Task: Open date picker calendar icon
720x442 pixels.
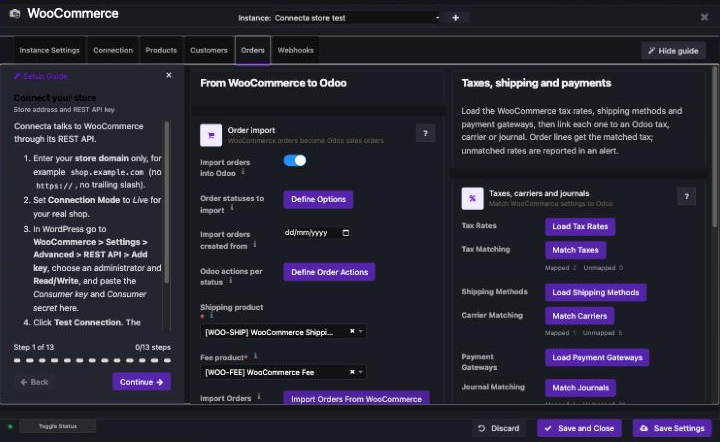Action: tap(346, 233)
